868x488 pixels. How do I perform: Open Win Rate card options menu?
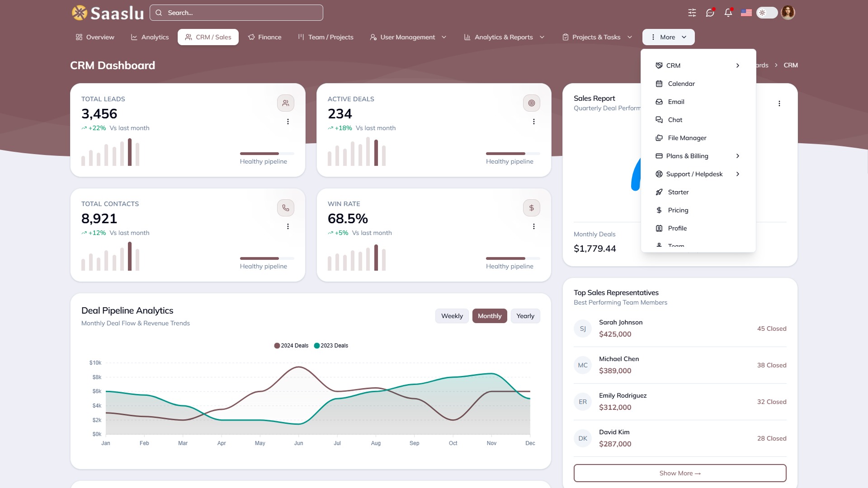(x=534, y=226)
